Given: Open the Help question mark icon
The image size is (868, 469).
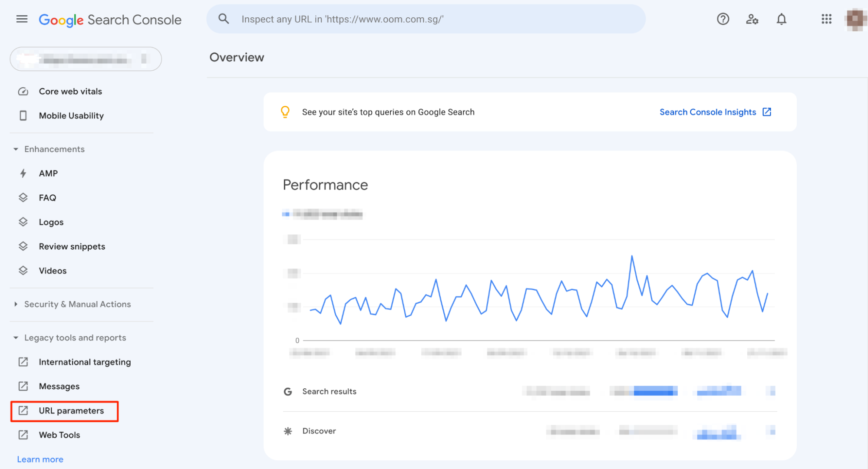Looking at the screenshot, I should (723, 19).
